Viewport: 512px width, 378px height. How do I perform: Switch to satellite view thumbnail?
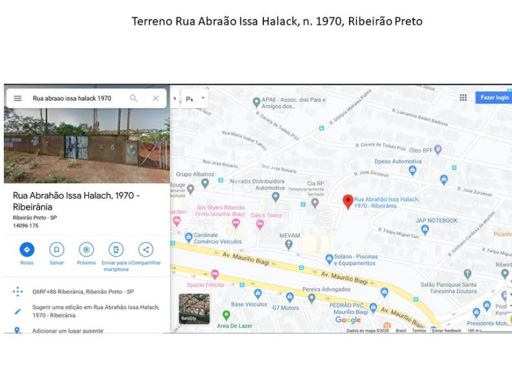click(x=194, y=309)
